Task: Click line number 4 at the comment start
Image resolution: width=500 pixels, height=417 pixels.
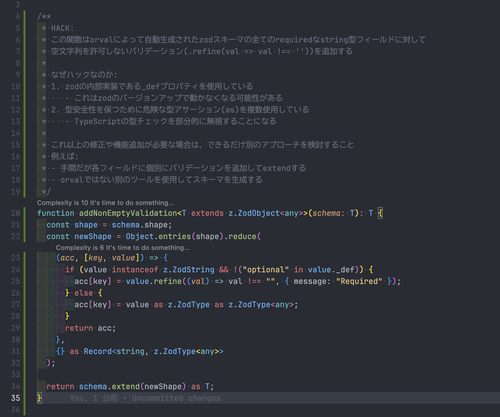Action: coord(18,16)
